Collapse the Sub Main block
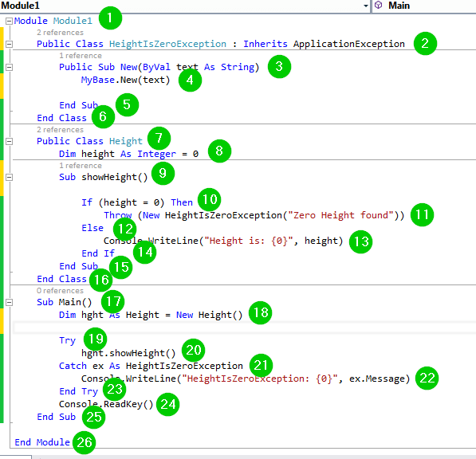Screen dimensions: 476x459 [9, 302]
